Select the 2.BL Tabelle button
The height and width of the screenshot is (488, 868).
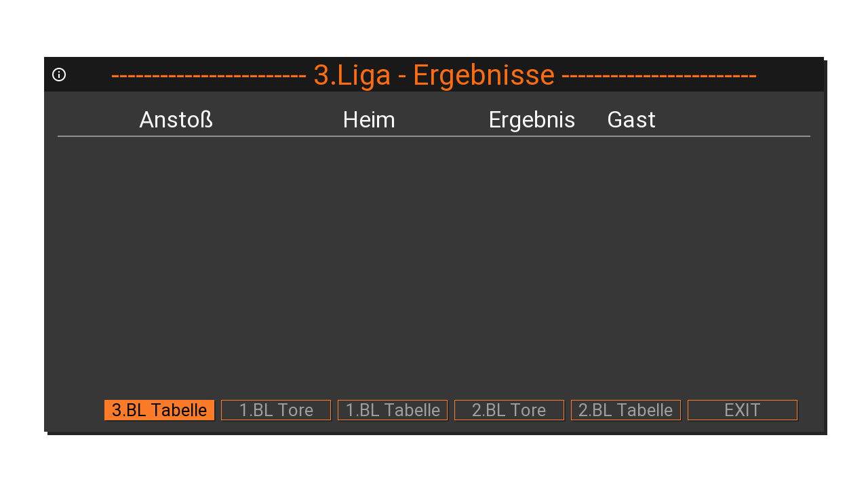(626, 410)
